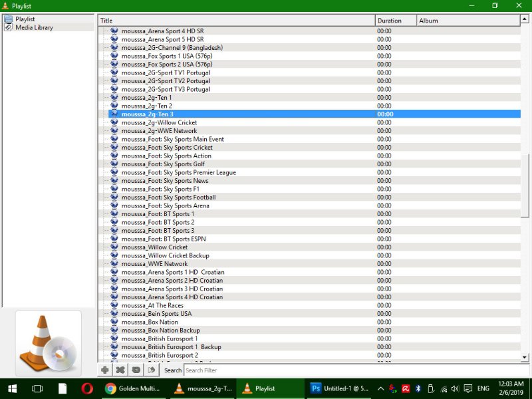Image resolution: width=532 pixels, height=399 pixels.
Task: Select mousssa_Box Nation Backup
Action: point(160,330)
